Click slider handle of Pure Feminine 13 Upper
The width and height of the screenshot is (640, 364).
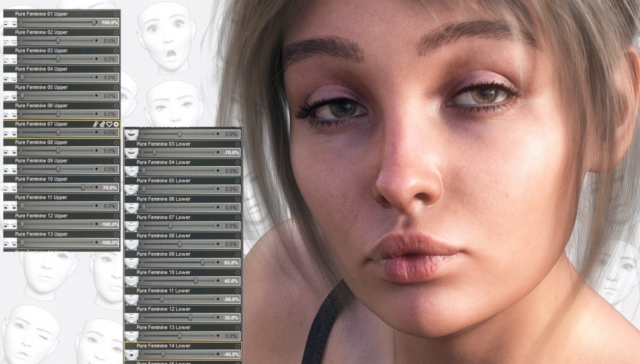click(22, 242)
